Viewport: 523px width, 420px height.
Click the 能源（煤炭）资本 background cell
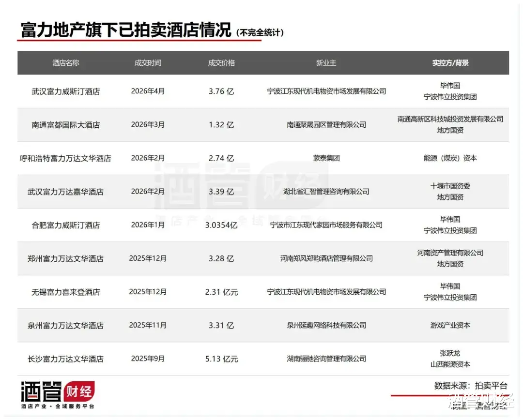450,158
